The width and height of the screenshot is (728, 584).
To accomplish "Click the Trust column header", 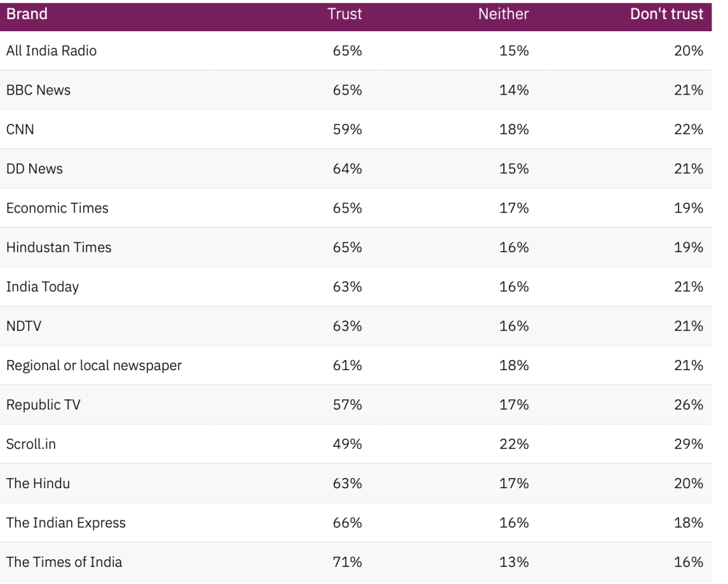I will (345, 14).
